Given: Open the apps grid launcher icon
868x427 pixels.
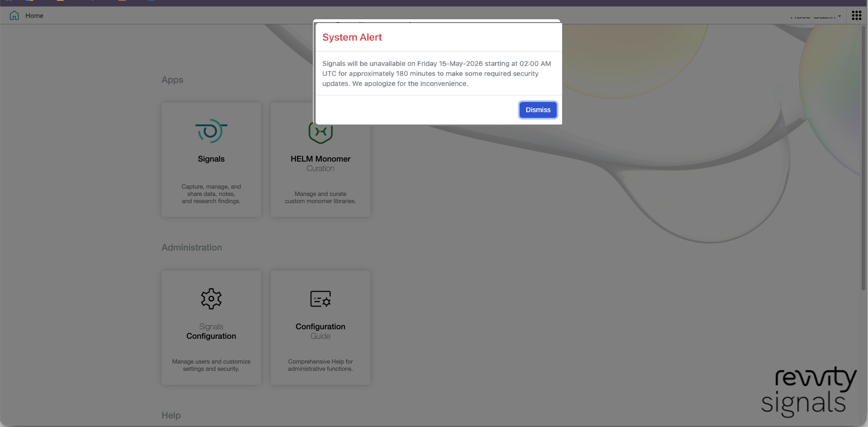Looking at the screenshot, I should click(856, 16).
